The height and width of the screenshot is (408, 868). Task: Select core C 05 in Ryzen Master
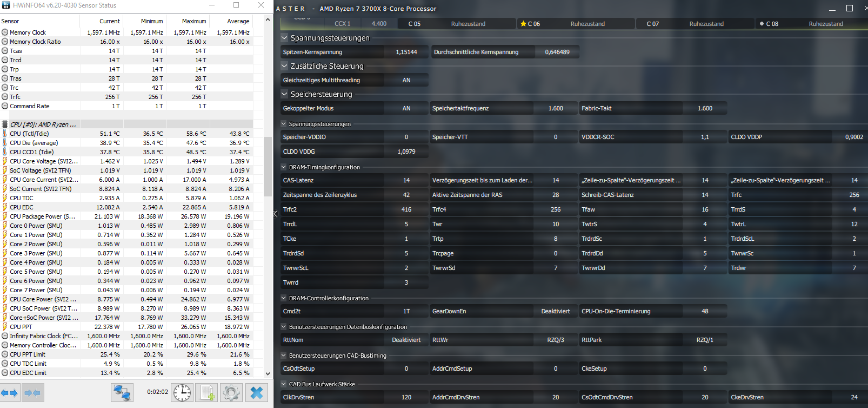(457, 24)
